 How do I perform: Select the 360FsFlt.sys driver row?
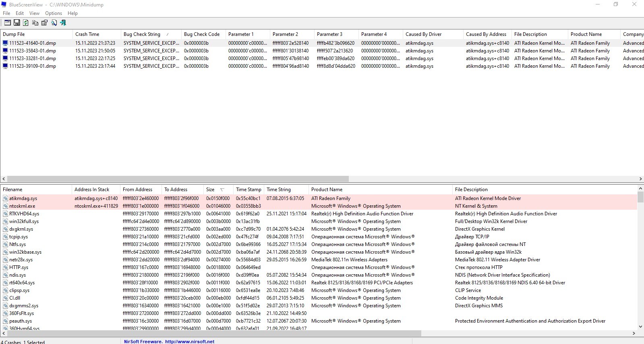tap(319, 313)
